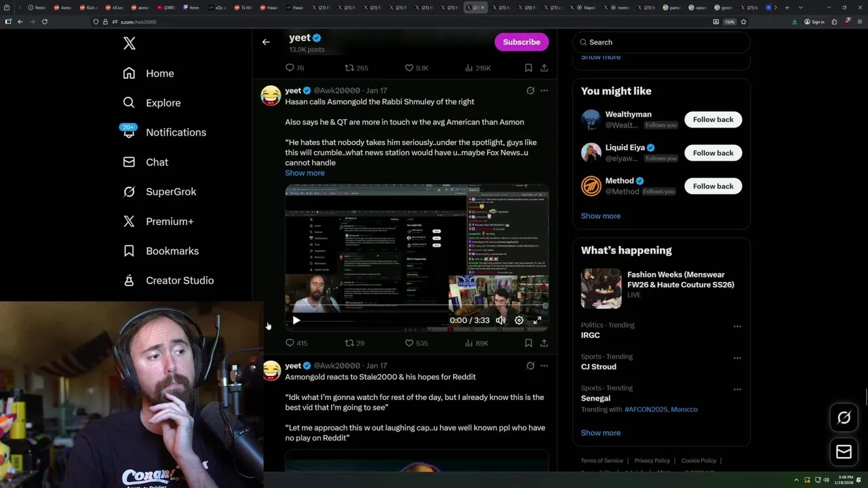View analytics showing 89K views
Viewport: 868px width, 488px height.
[x=476, y=343]
